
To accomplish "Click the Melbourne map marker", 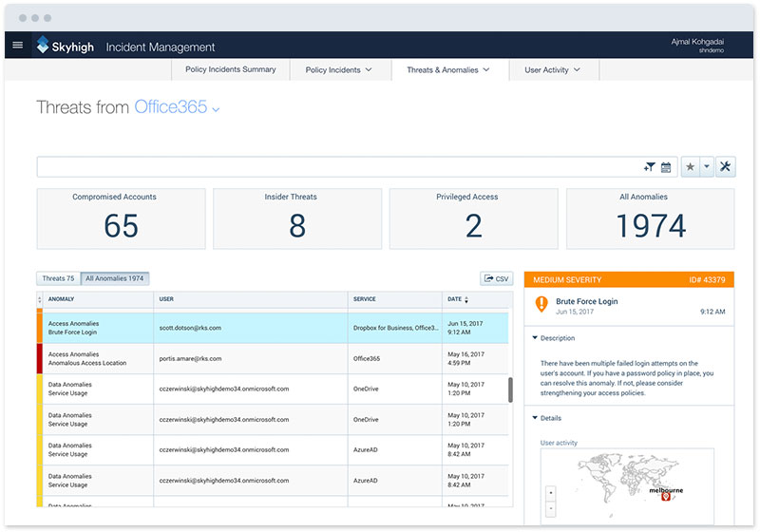I will click(x=666, y=497).
